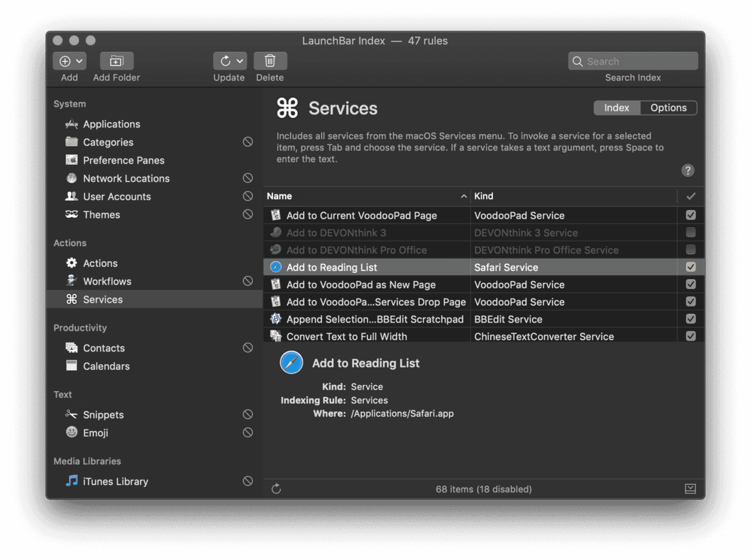The width and height of the screenshot is (751, 560).
Task: Toggle the disabled mark beside Emoji
Action: click(247, 433)
